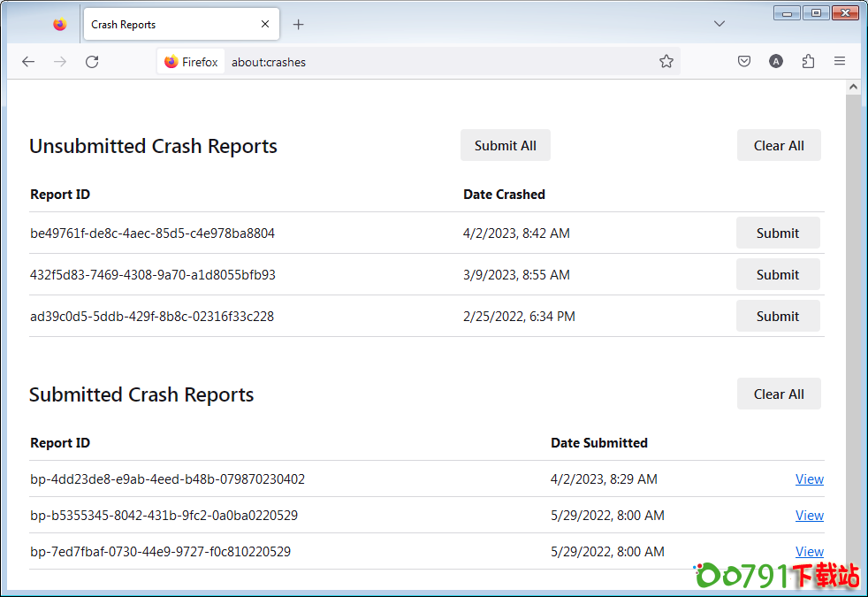This screenshot has height=597, width=868.
Task: Open the hamburger application menu
Action: click(840, 62)
